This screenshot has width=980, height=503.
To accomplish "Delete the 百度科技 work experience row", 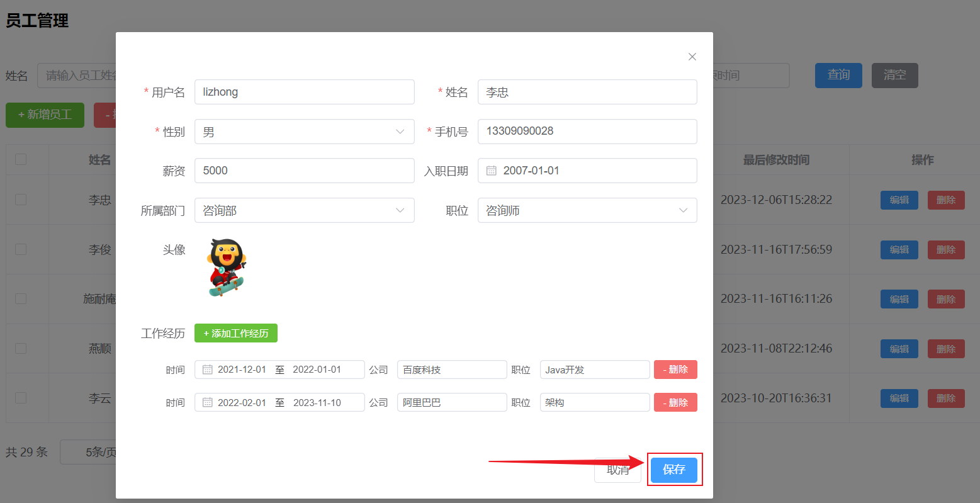I will point(675,370).
